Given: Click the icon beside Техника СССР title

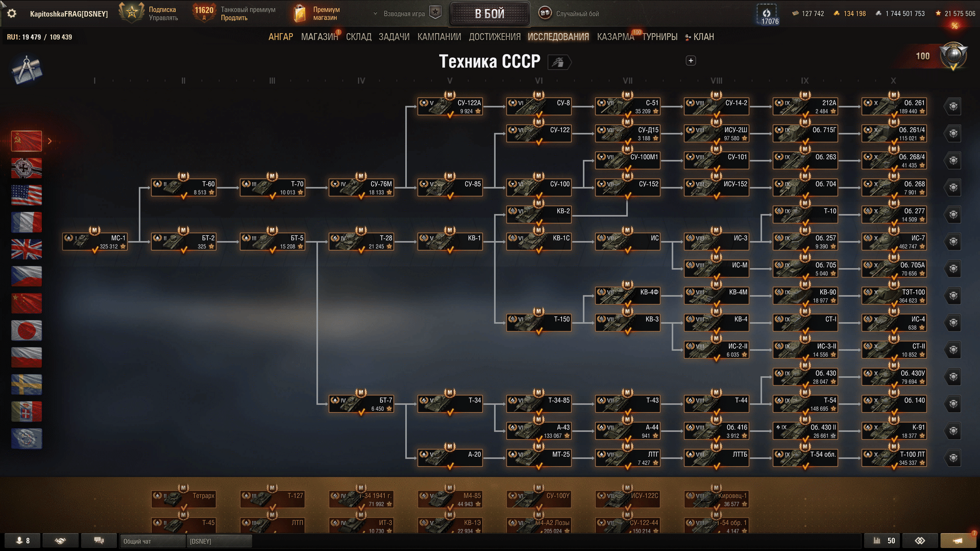Looking at the screenshot, I should pyautogui.click(x=559, y=62).
